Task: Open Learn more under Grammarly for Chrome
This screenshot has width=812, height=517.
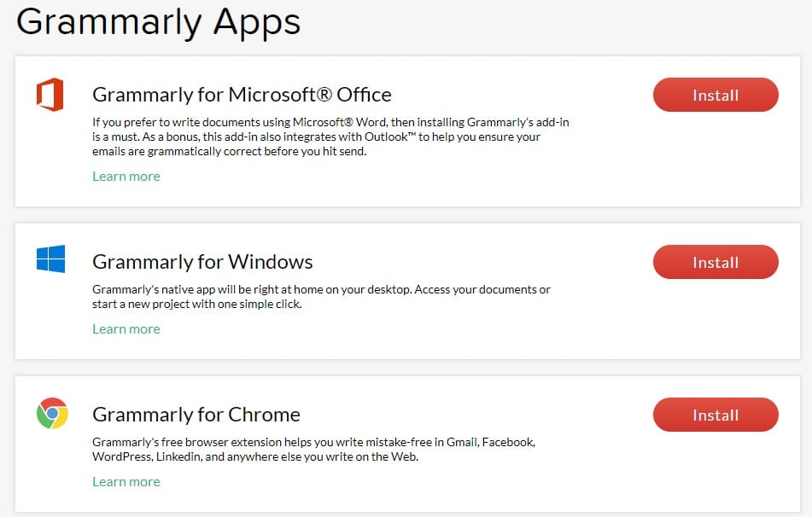Action: [x=126, y=482]
